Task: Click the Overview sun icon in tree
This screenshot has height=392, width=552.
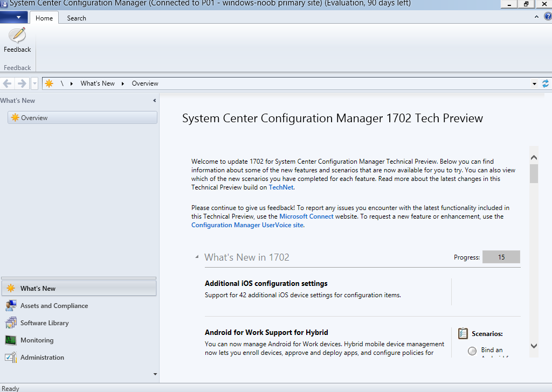Action: point(15,117)
